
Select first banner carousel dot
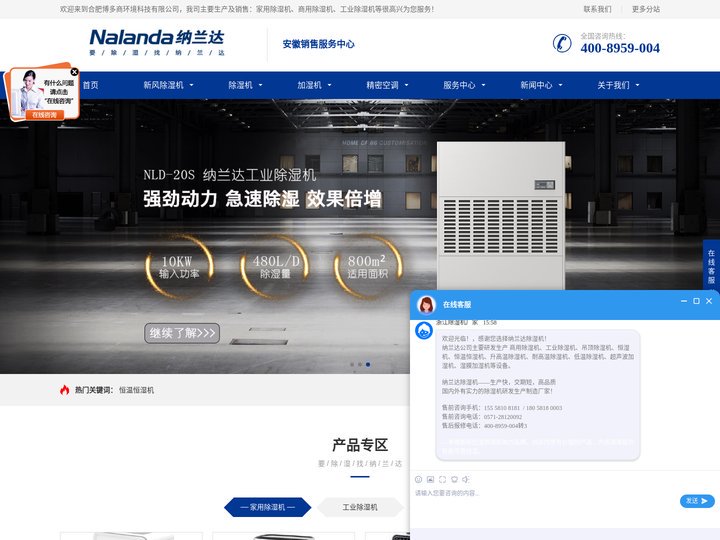(x=352, y=365)
